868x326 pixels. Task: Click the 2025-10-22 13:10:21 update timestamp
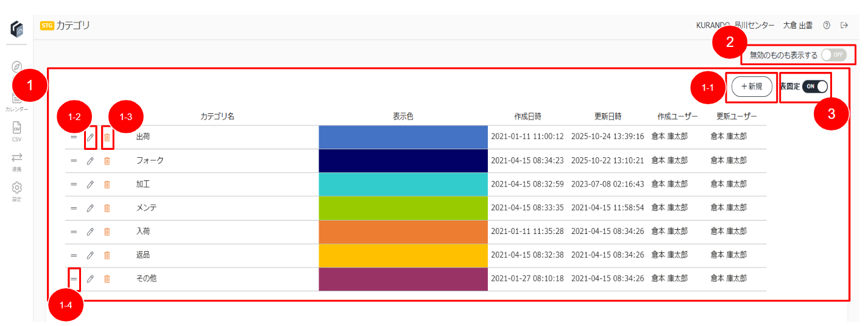608,161
